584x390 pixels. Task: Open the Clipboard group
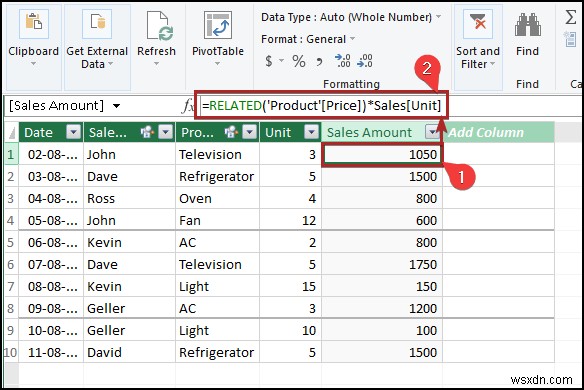[34, 47]
